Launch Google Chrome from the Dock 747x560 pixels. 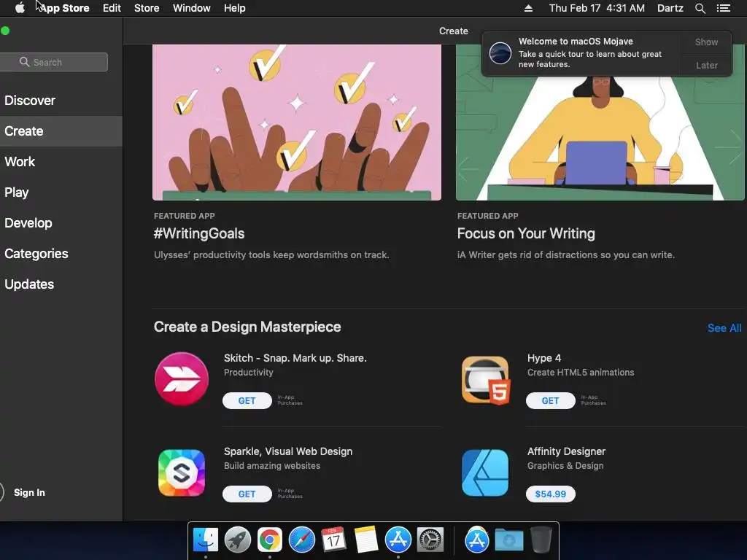270,540
